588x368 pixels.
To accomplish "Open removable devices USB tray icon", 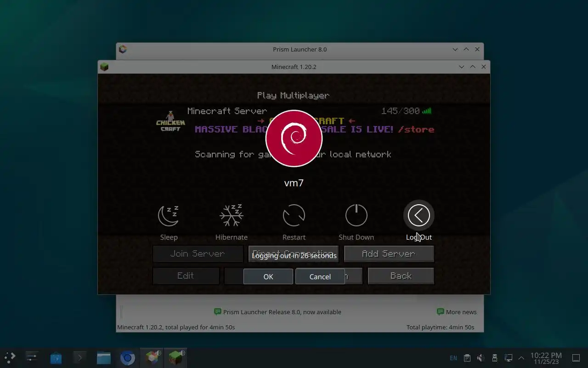I will tap(495, 358).
